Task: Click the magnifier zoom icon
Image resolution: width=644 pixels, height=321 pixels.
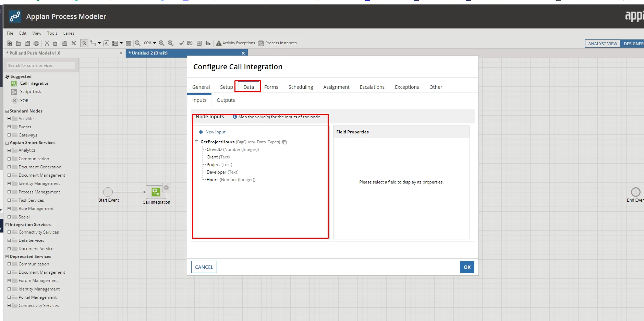Action: click(x=138, y=43)
